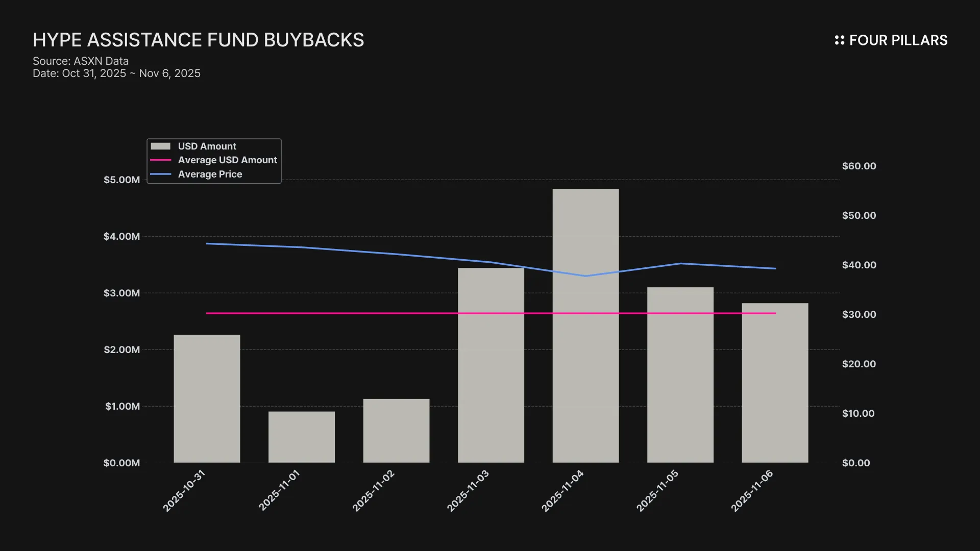
Task: Click the 2025-11-06 date axis label
Action: click(x=752, y=491)
